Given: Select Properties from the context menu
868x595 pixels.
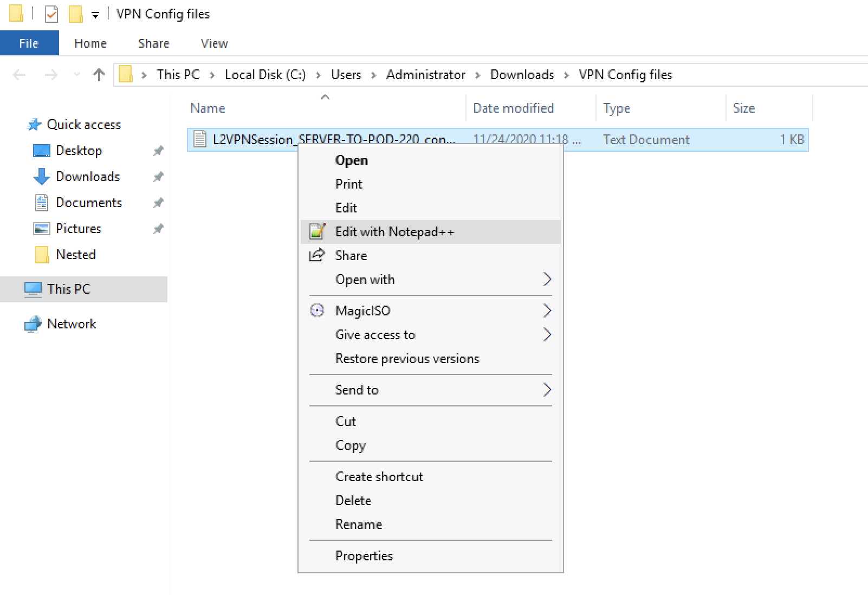Looking at the screenshot, I should click(364, 556).
